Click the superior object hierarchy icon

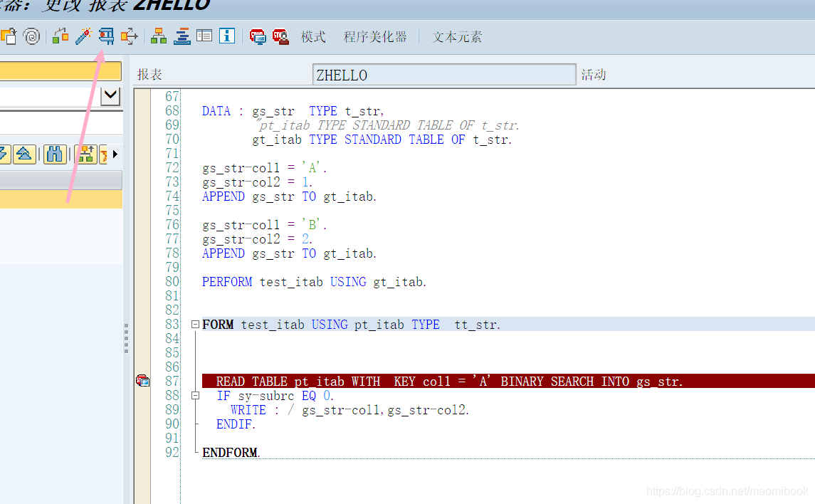tap(85, 154)
